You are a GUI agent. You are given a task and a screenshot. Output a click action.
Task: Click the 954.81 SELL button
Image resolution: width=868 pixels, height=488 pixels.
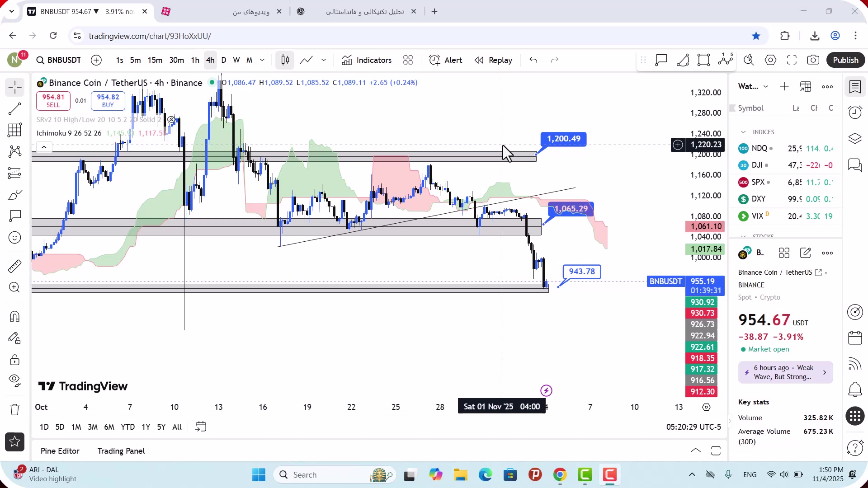tap(53, 101)
